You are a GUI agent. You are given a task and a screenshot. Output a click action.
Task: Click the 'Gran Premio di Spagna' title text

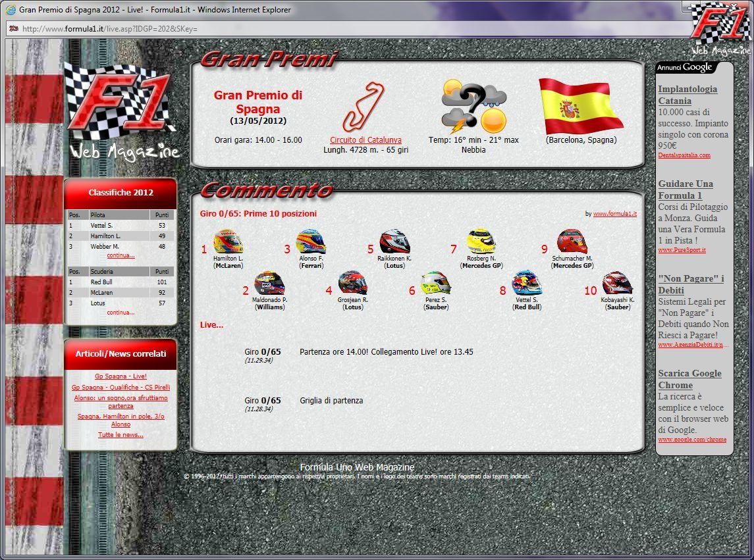click(x=258, y=102)
